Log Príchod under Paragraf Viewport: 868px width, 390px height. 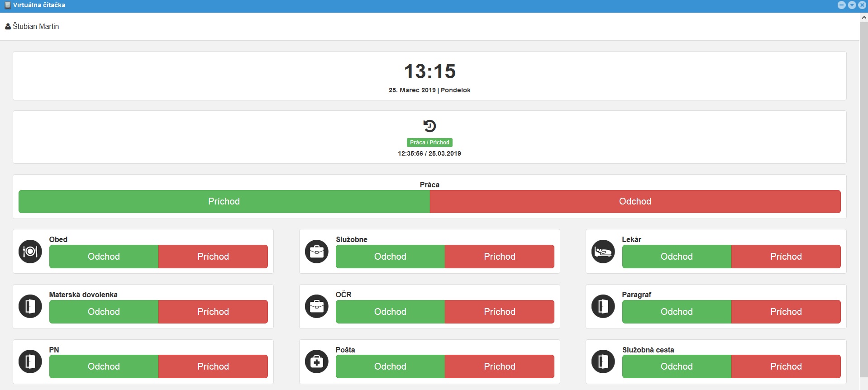pos(786,312)
